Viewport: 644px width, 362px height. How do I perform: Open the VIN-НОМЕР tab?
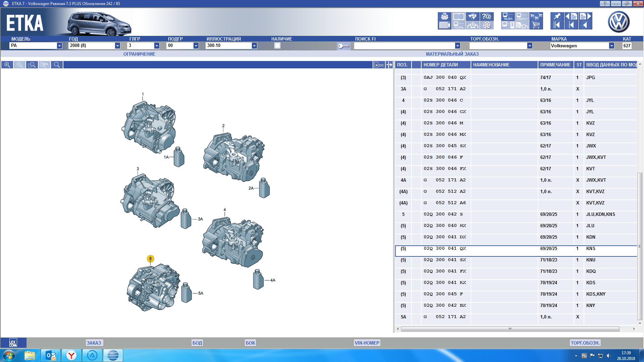click(x=367, y=343)
